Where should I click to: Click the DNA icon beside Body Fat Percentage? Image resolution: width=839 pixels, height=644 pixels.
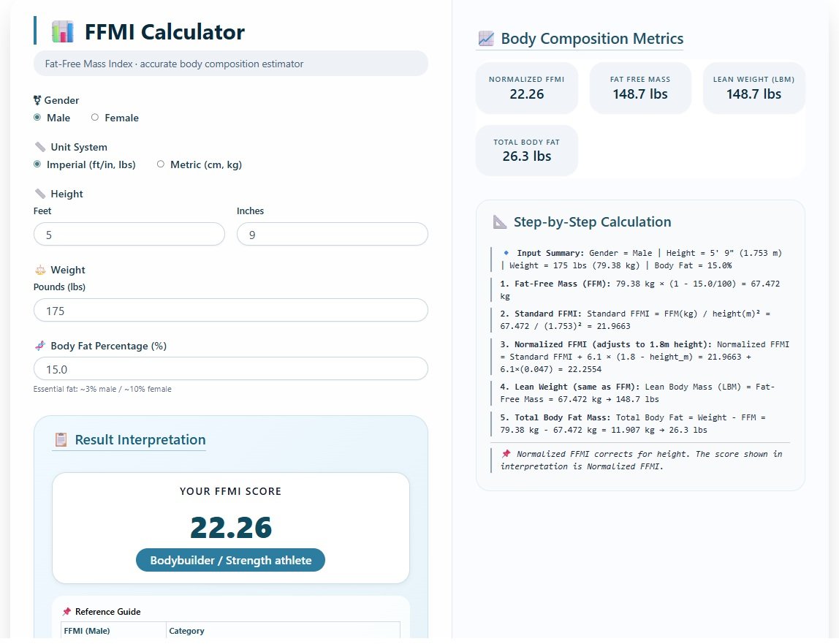coord(40,346)
